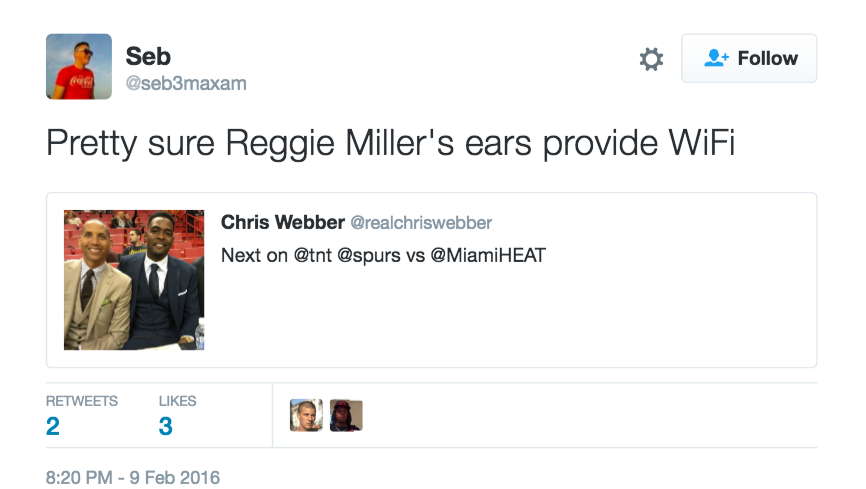The image size is (866, 489).
Task: Click the Follow button
Action: 749,58
